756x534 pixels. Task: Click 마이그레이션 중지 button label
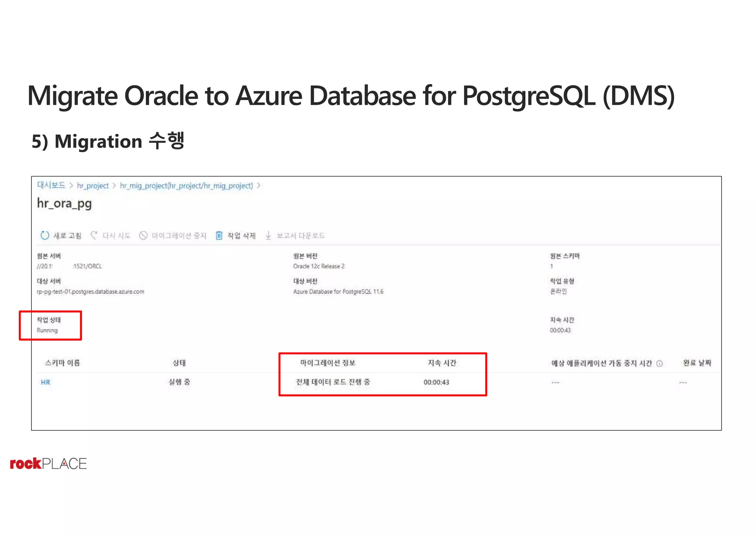(179, 235)
